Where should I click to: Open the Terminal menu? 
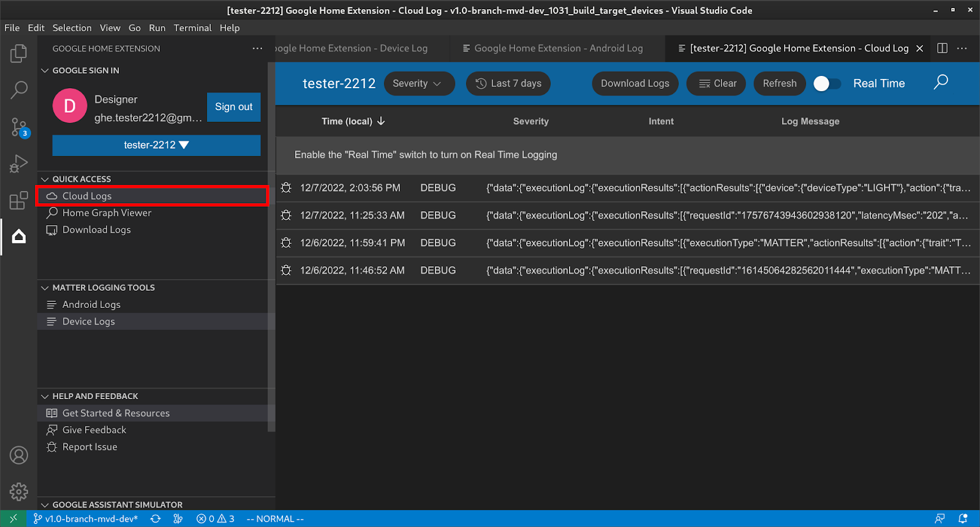pyautogui.click(x=192, y=28)
